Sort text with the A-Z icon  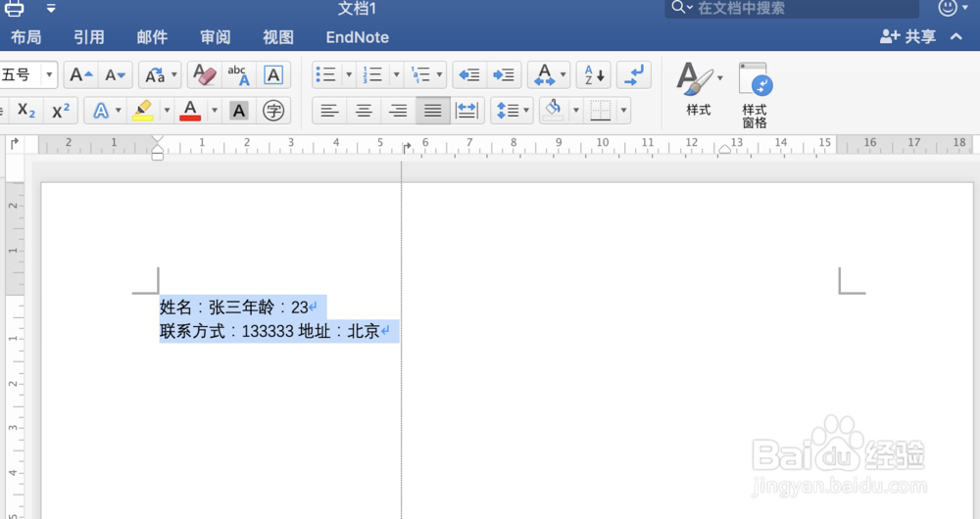click(594, 75)
